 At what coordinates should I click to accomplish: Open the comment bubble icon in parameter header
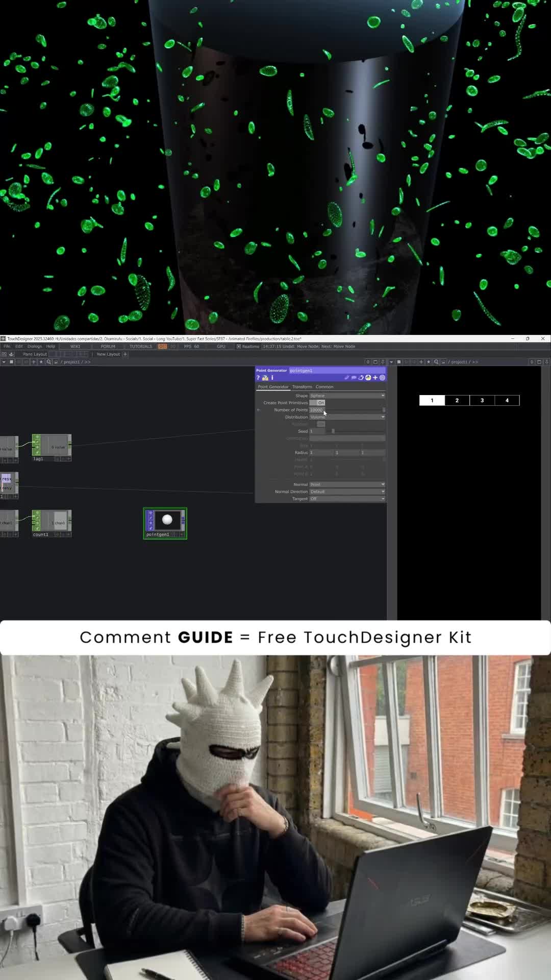point(354,378)
